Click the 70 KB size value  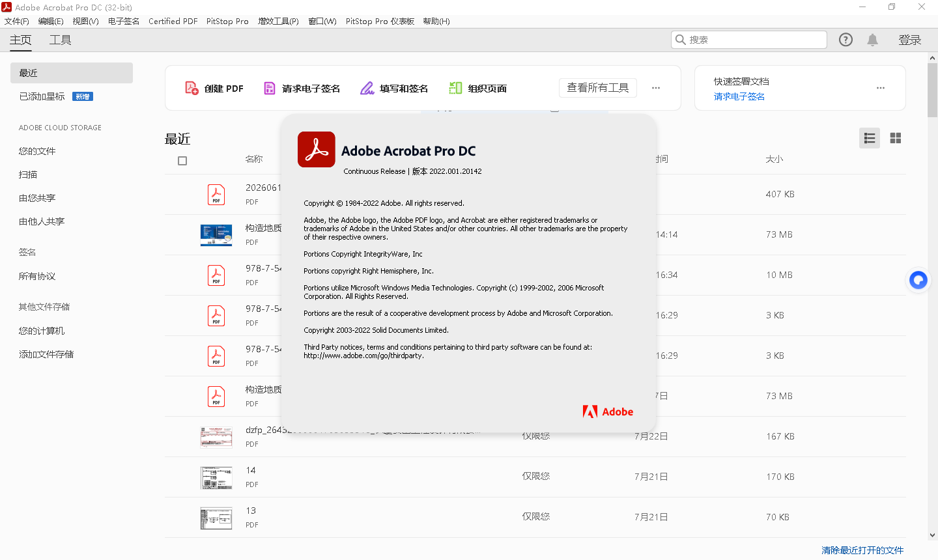click(778, 517)
